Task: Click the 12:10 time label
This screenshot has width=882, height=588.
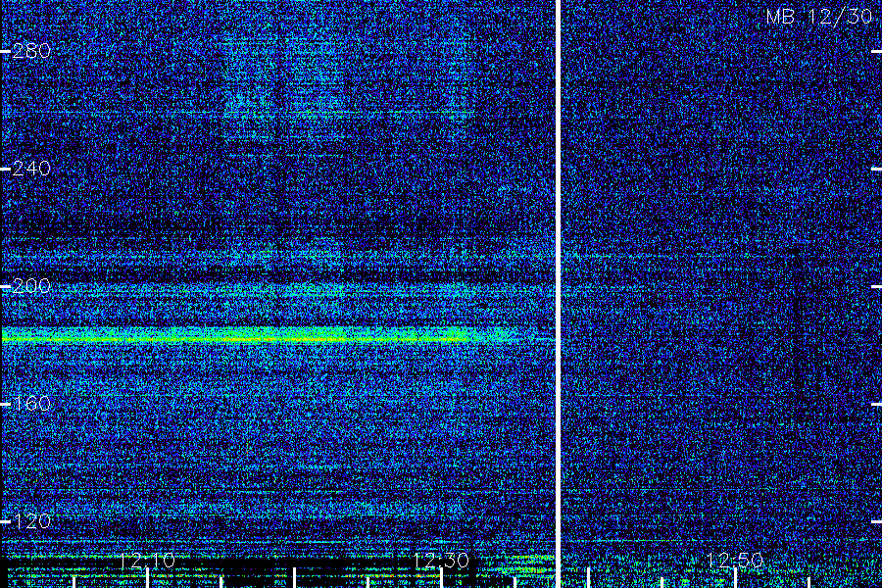Action: tap(147, 560)
